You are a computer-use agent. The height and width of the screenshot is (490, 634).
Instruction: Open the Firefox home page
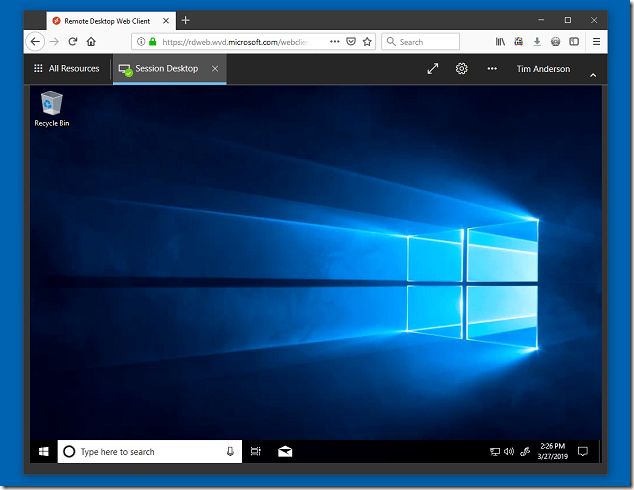tap(91, 42)
